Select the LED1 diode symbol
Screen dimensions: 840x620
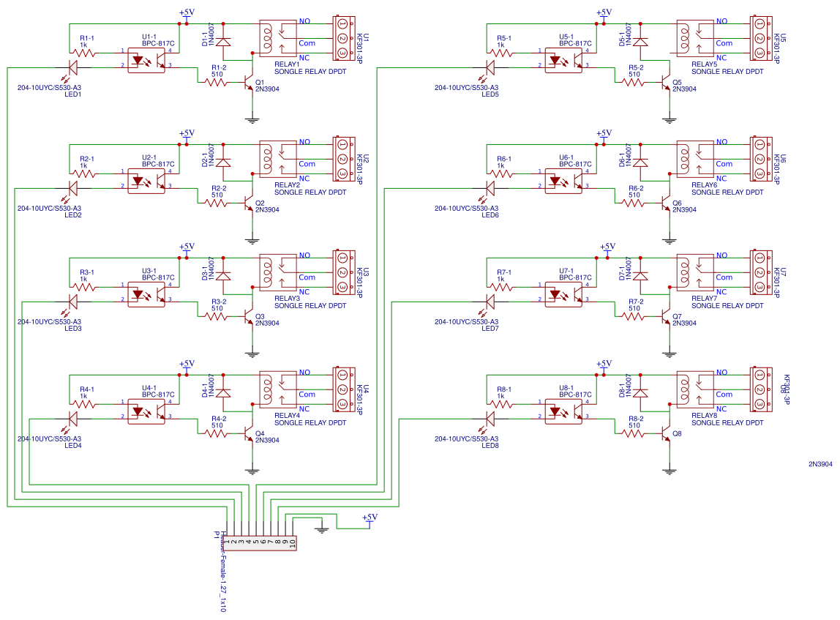click(x=72, y=68)
